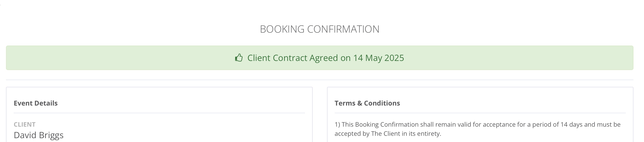
Task: Click the Event Details panel heading
Action: 36,103
